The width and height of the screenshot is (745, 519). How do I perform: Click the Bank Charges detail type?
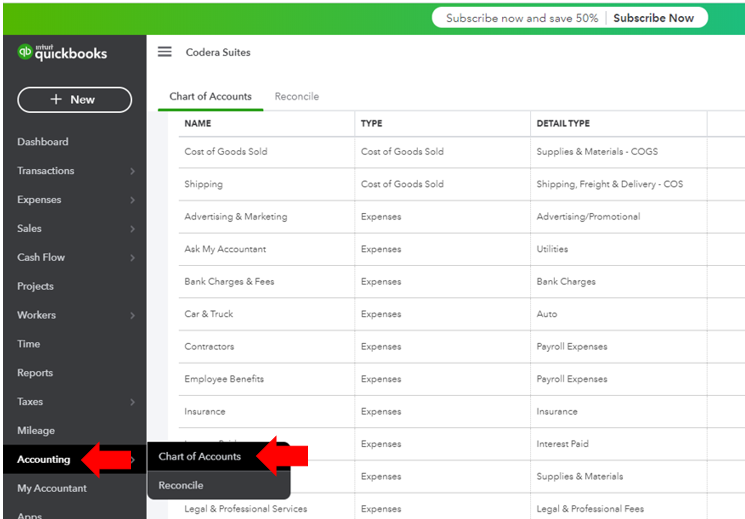(x=566, y=281)
